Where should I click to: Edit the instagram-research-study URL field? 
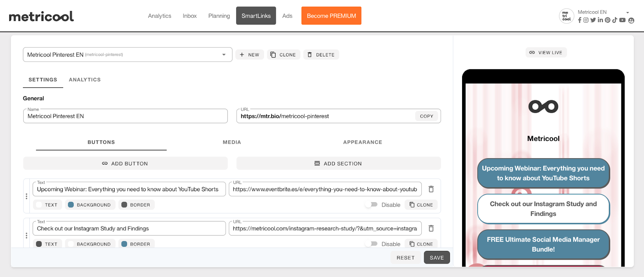[x=325, y=228]
